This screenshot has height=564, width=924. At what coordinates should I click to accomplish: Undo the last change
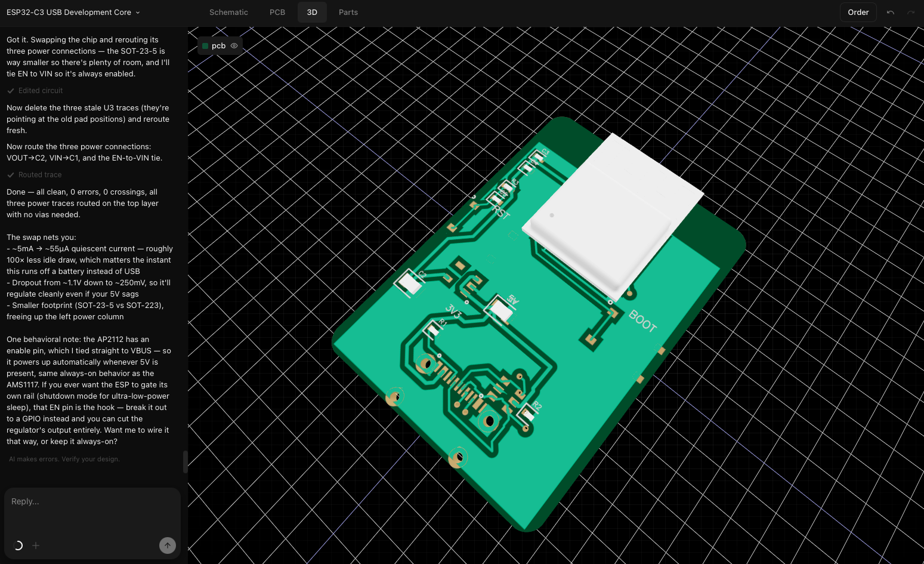(x=891, y=12)
